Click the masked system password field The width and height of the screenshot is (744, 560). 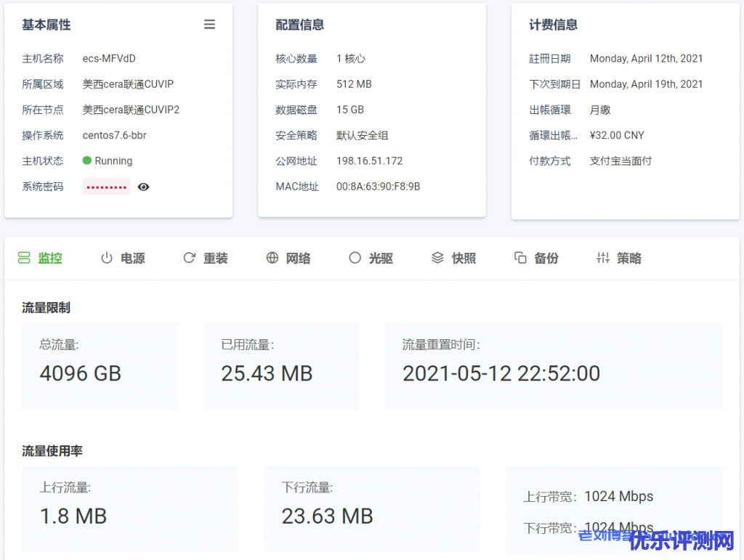pos(107,187)
